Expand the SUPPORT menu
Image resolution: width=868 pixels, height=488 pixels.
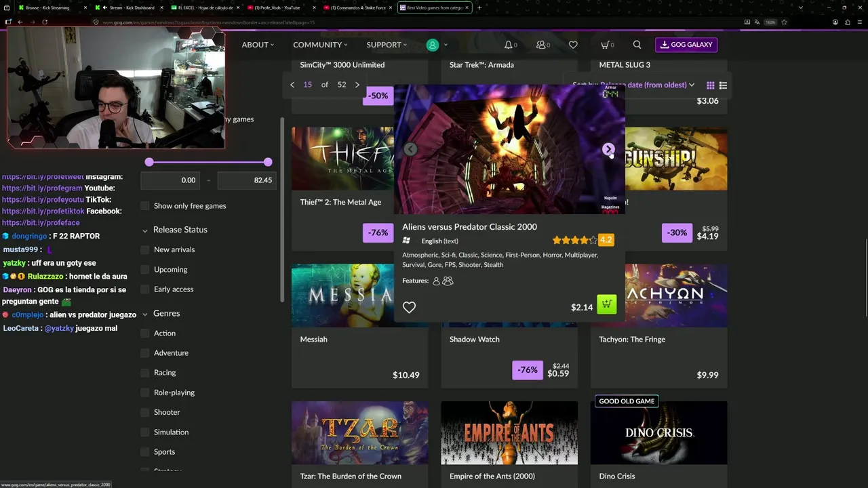point(387,45)
